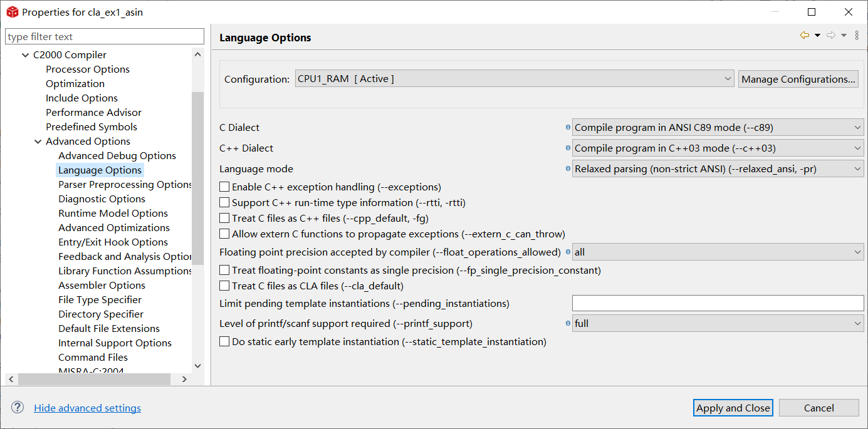The width and height of the screenshot is (868, 429).
Task: Collapse the Advanced Options tree node
Action: [x=38, y=142]
